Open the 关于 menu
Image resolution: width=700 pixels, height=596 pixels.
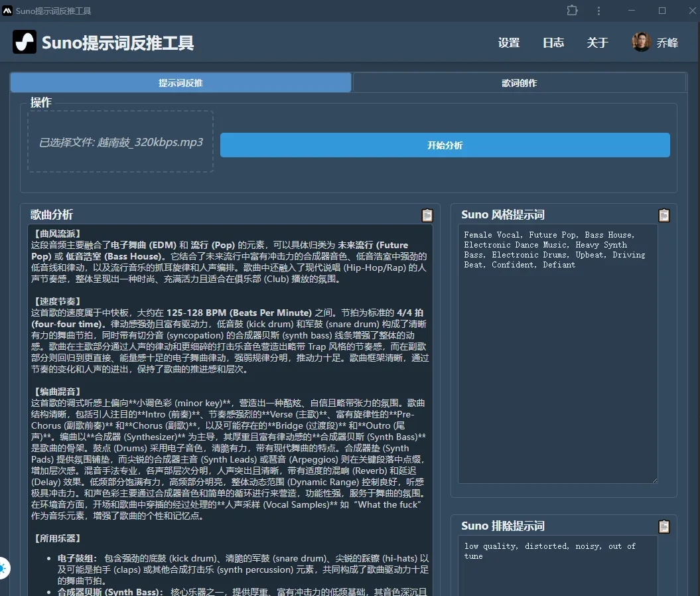[597, 43]
